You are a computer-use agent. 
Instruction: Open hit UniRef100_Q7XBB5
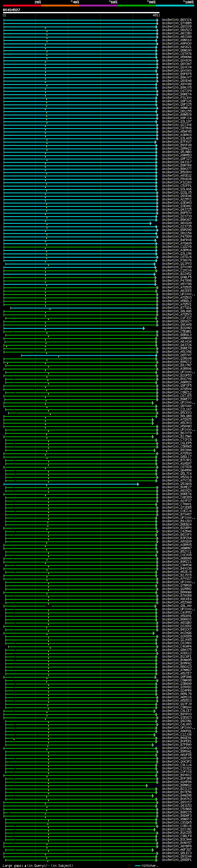177,23
